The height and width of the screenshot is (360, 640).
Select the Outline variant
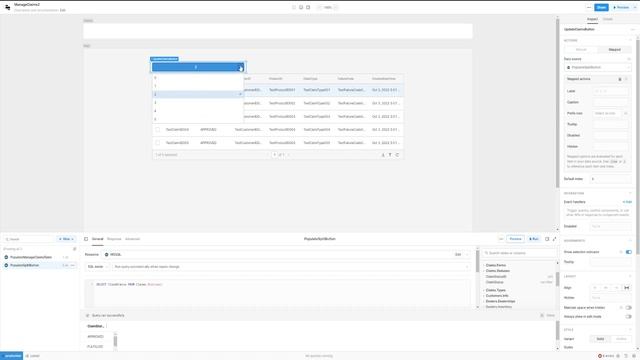click(621, 339)
